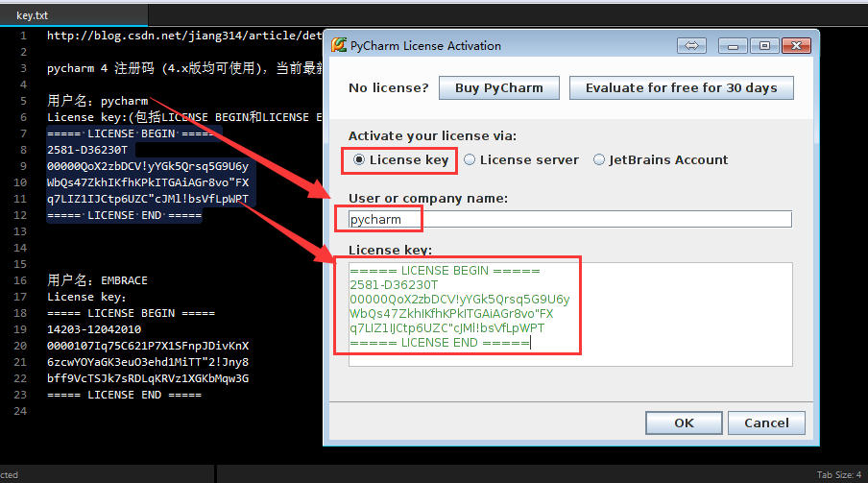This screenshot has width=868, height=483.
Task: Cancel the license activation dialog
Action: tap(766, 423)
